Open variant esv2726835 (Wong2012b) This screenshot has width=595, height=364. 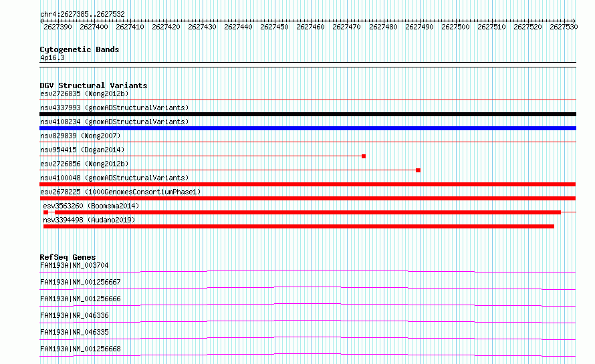(x=84, y=94)
